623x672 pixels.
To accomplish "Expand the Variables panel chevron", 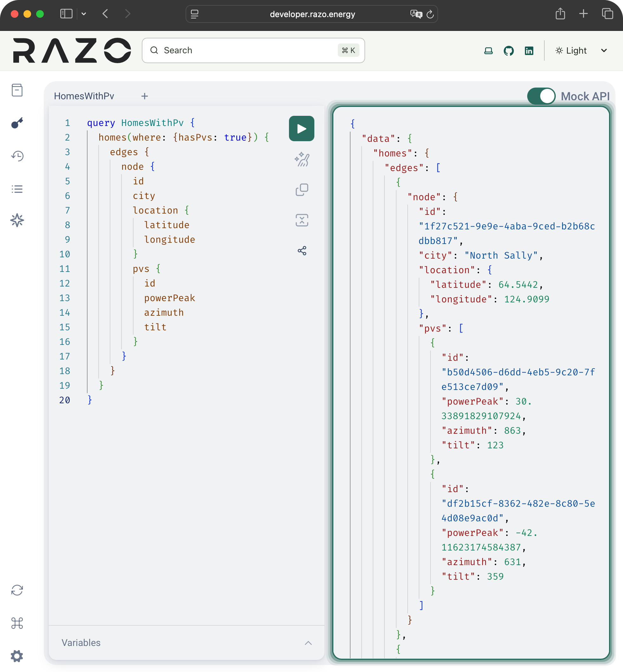I will 308,643.
